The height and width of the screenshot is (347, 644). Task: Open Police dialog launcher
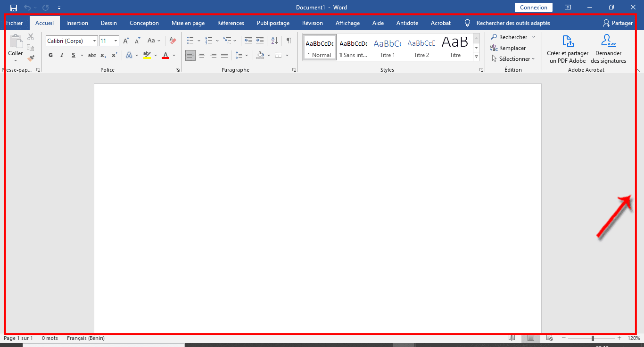pos(178,70)
